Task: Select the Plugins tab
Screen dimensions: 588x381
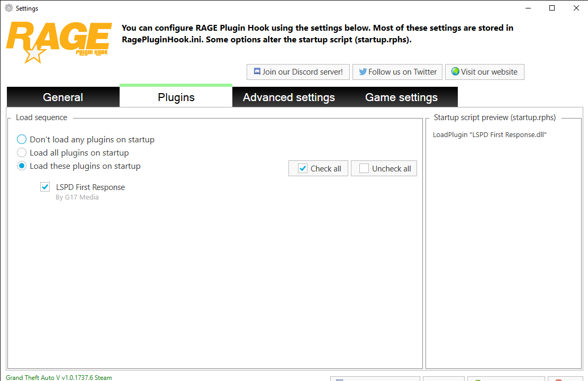Action: (x=176, y=96)
